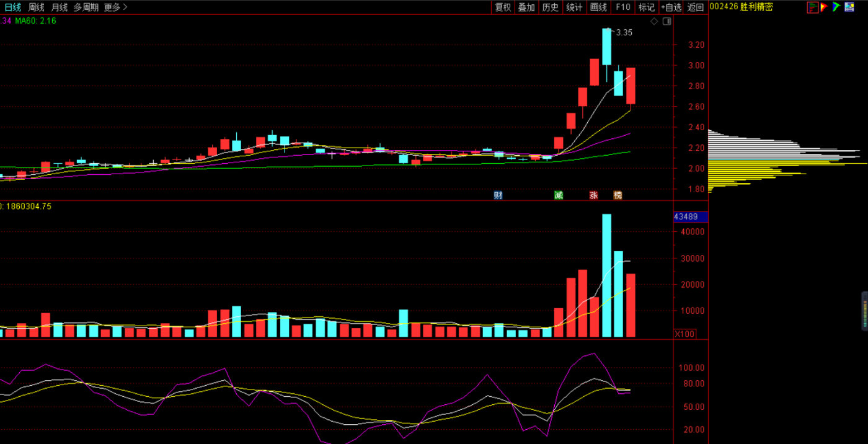
Task: Toggle the X100 volume scale box
Action: (x=684, y=334)
